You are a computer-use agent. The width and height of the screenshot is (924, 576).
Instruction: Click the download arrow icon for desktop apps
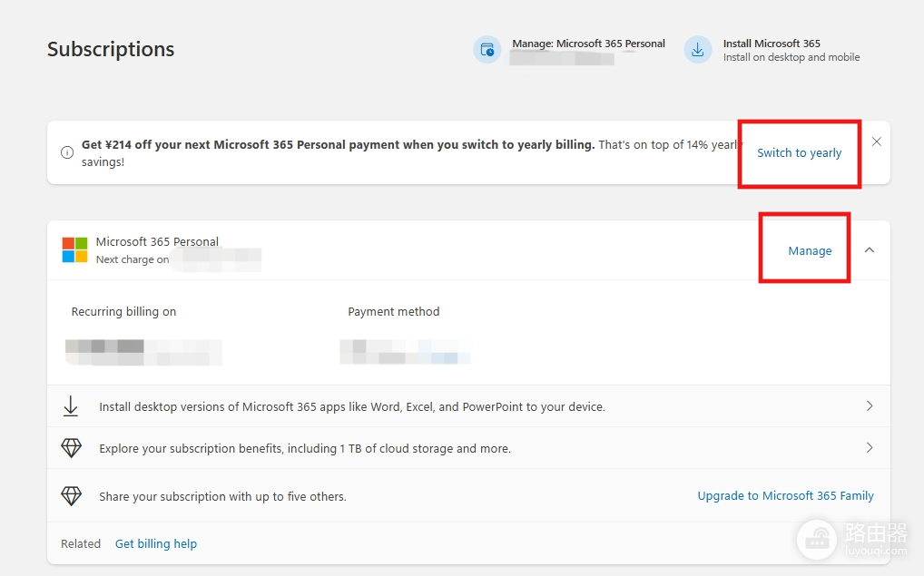(71, 406)
